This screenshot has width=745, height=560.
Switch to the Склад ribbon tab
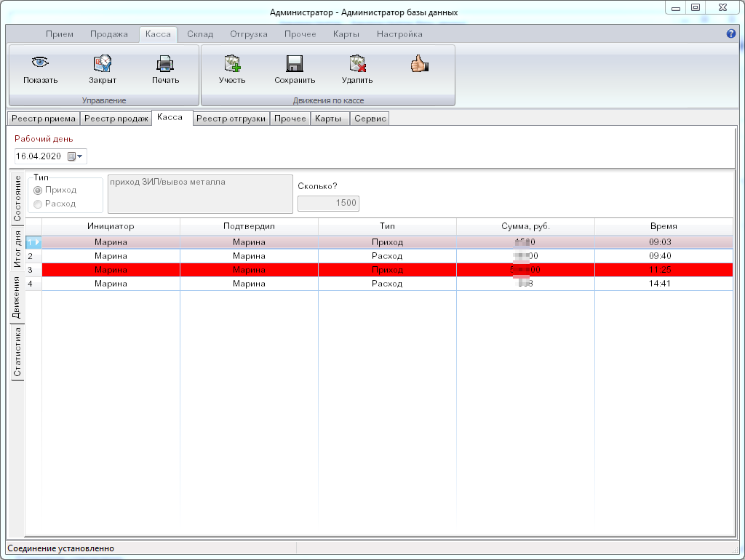(200, 34)
